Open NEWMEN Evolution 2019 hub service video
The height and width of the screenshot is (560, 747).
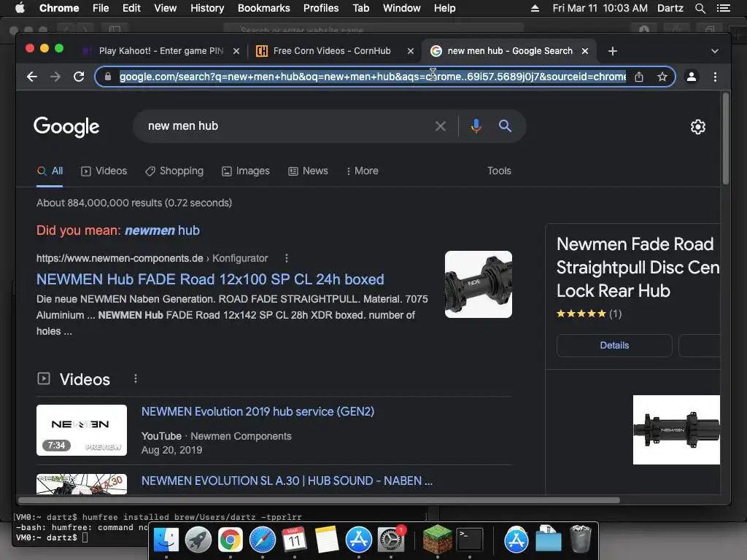[258, 411]
